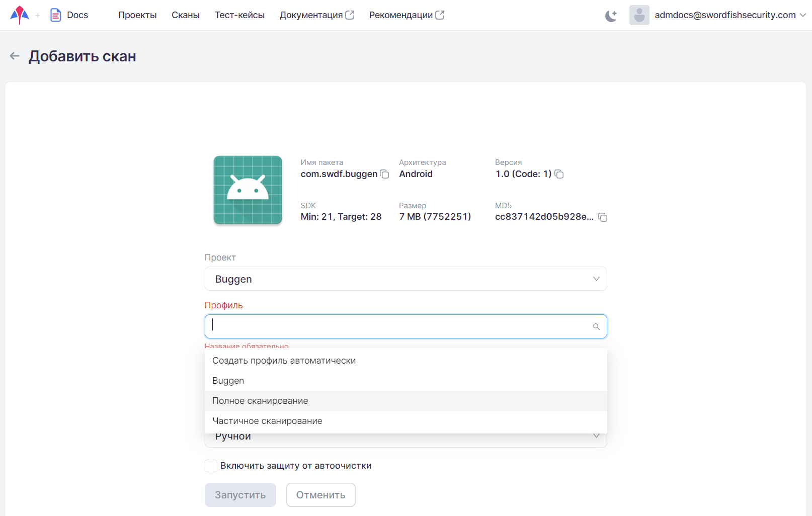Toggle dark mode with the moon icon

click(611, 16)
